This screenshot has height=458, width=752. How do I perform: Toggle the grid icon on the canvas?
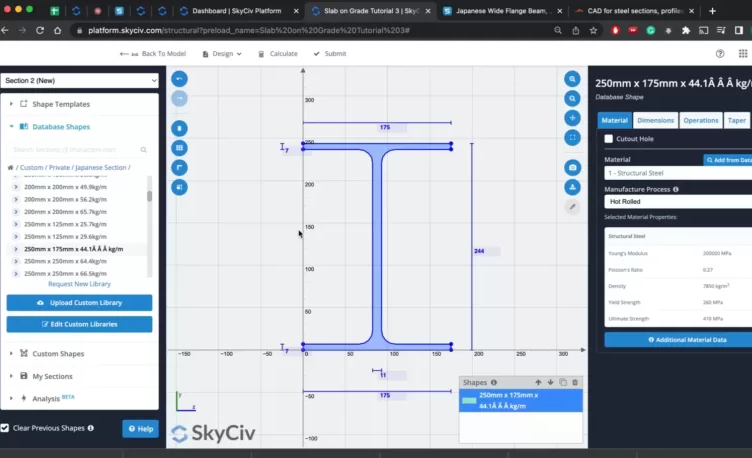pos(179,148)
